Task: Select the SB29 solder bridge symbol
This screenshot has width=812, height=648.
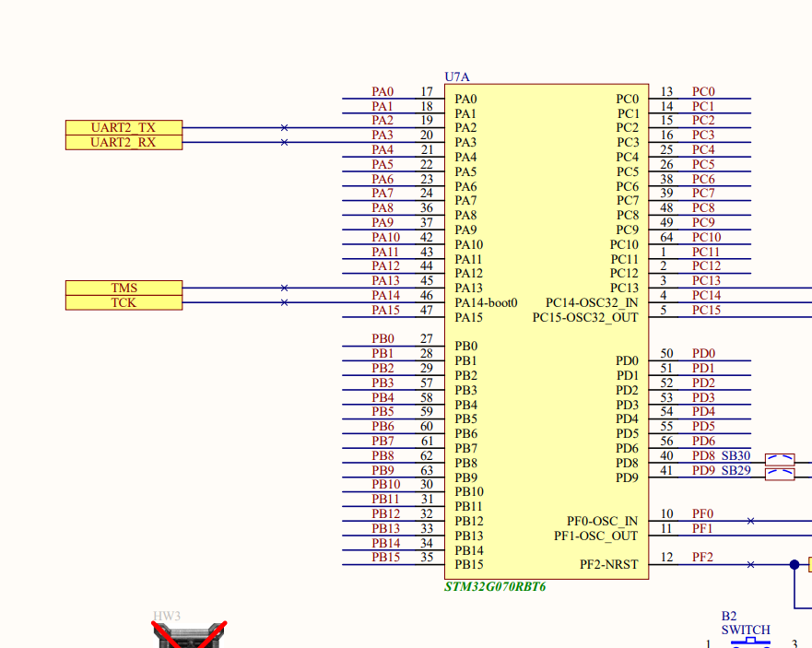Action: coord(780,474)
